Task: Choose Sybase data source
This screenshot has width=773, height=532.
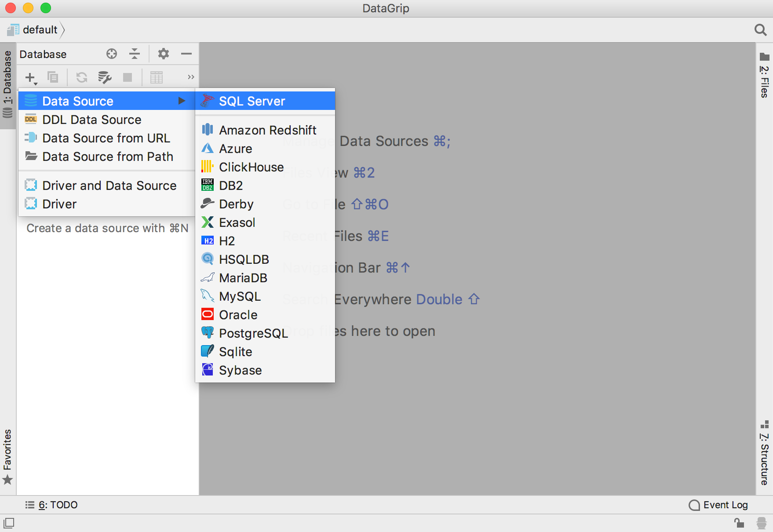Action: [x=265, y=370]
